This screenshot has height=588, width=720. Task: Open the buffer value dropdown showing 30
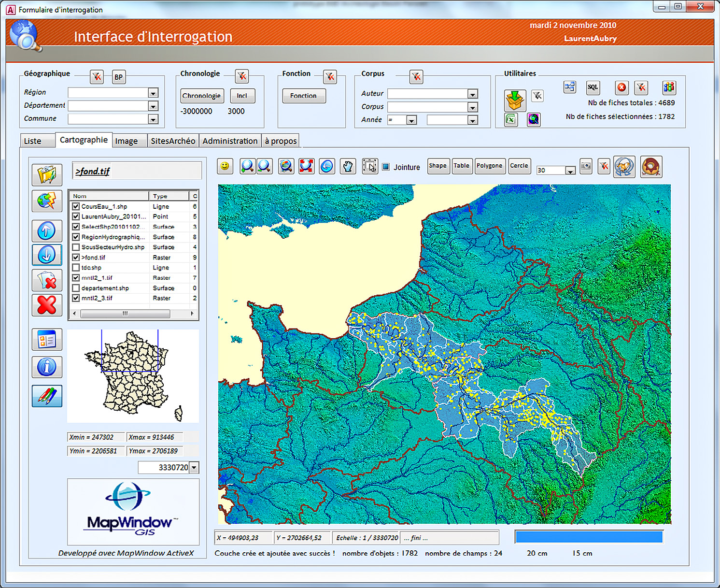click(570, 171)
